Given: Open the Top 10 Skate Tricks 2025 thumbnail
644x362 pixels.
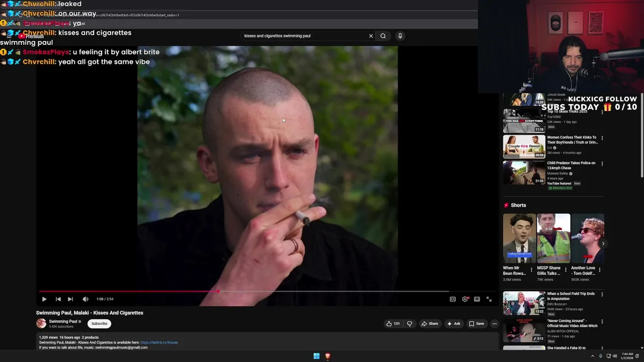Looking at the screenshot, I should point(524,121).
